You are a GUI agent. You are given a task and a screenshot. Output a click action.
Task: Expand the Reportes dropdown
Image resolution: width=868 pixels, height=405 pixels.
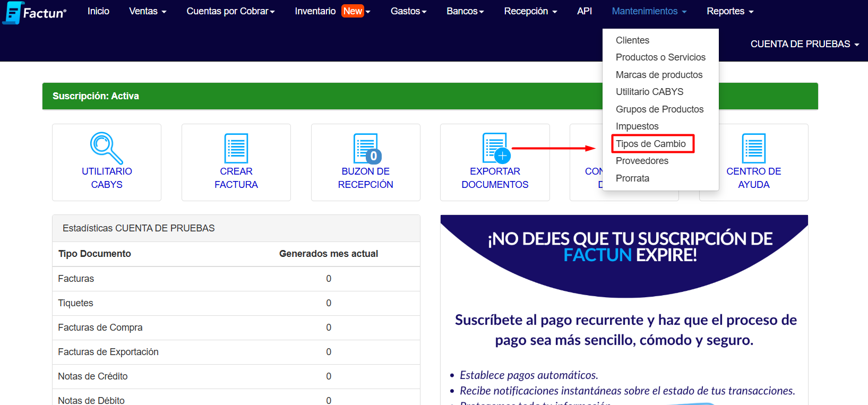[730, 11]
